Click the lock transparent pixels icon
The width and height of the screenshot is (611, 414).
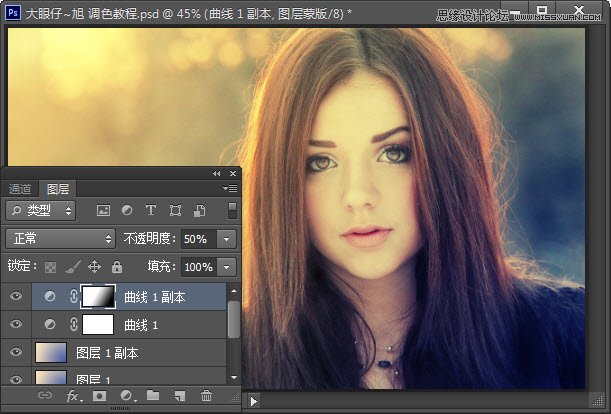(x=50, y=267)
